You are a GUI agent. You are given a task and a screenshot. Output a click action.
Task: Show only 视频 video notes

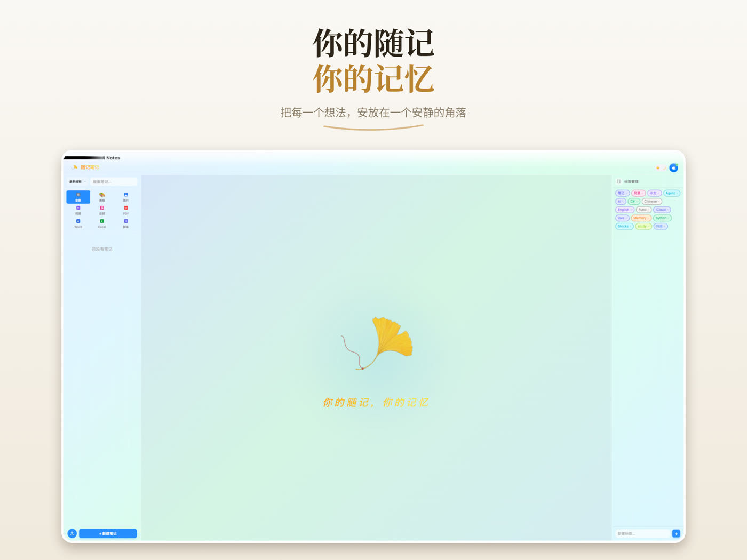[78, 210]
